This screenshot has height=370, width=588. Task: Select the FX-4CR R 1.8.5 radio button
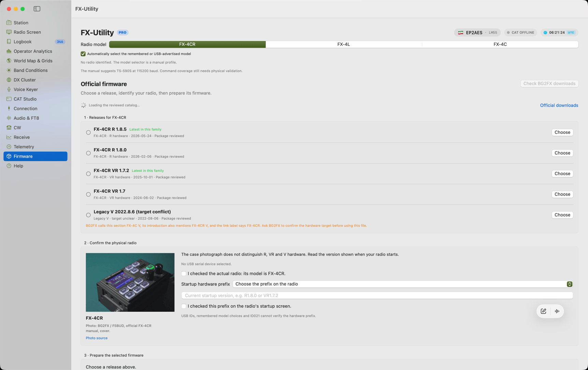tap(88, 132)
